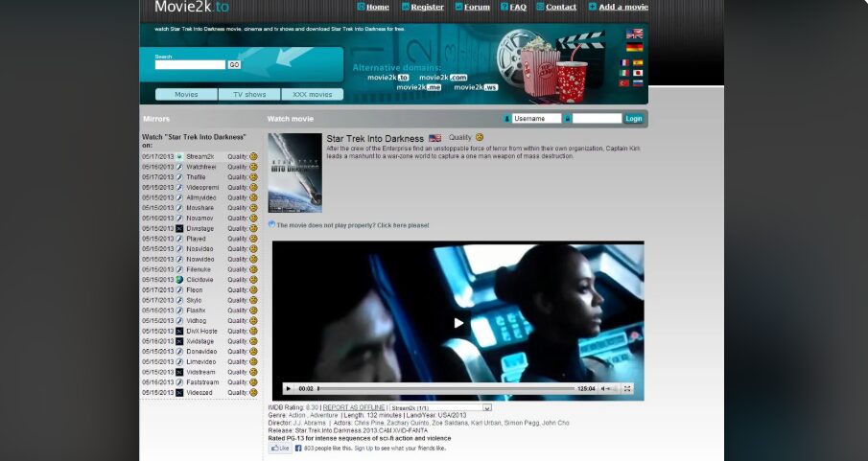The image size is (868, 461).
Task: Open alternative domain movie2k.me
Action: pyautogui.click(x=418, y=87)
